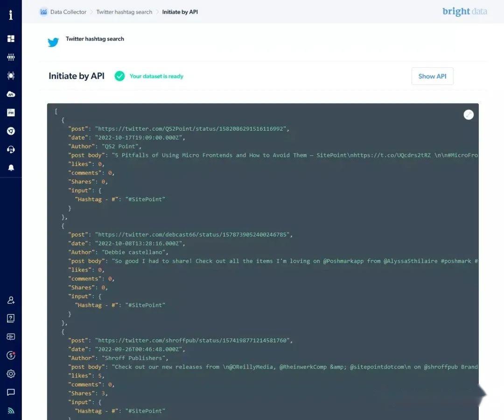Open the help question mark icon in the sidebar
The height and width of the screenshot is (420, 504).
click(11, 318)
